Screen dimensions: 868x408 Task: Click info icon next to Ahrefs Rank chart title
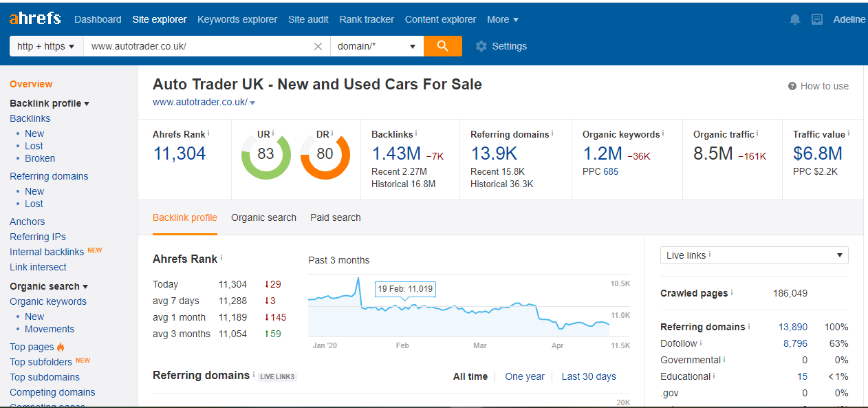point(221,258)
